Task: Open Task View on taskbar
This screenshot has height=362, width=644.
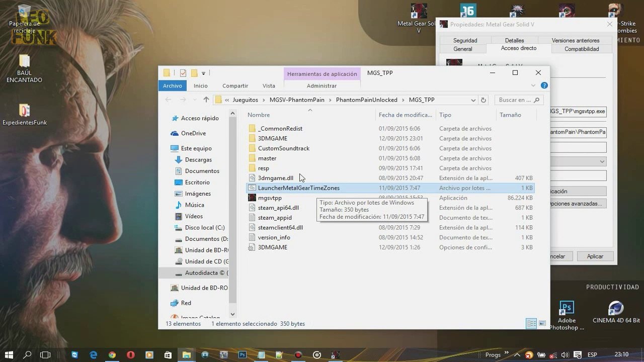Action: [x=45, y=354]
